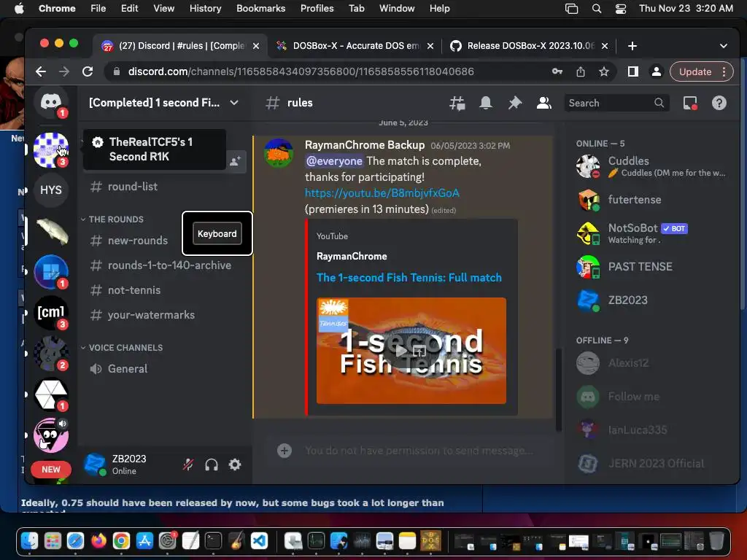Open the youtu.be video link
747x560 pixels.
pyautogui.click(x=382, y=192)
